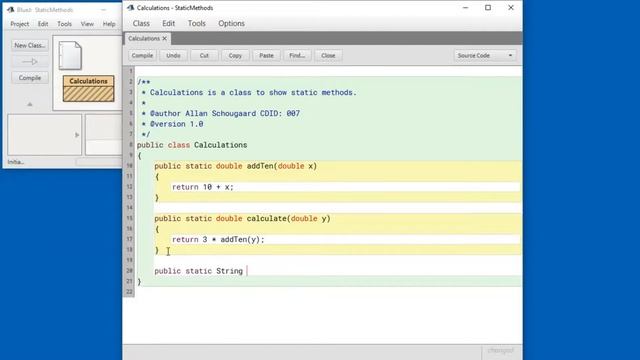The image size is (640, 360).
Task: Click the Compile button in the editor toolbar
Action: (x=142, y=56)
